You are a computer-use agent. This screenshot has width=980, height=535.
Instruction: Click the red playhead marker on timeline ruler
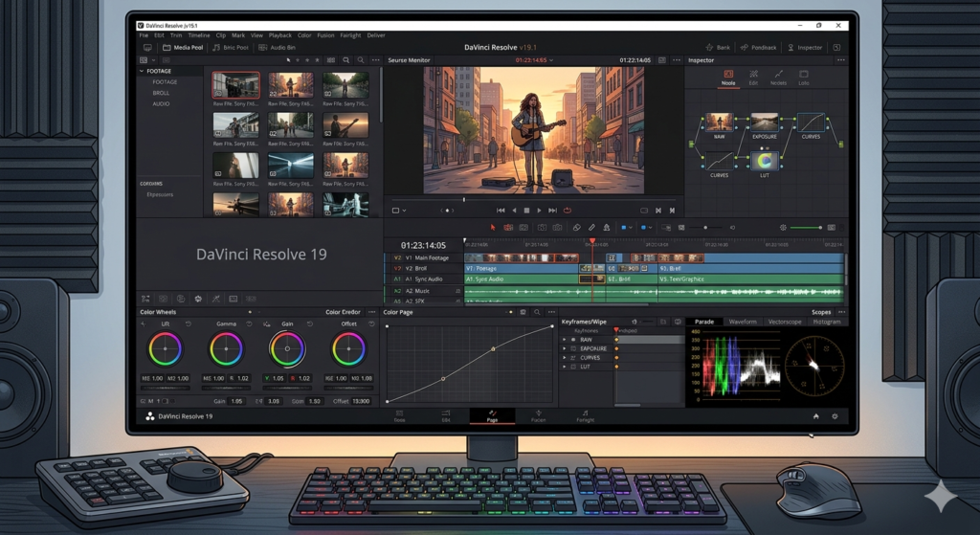[x=592, y=241]
